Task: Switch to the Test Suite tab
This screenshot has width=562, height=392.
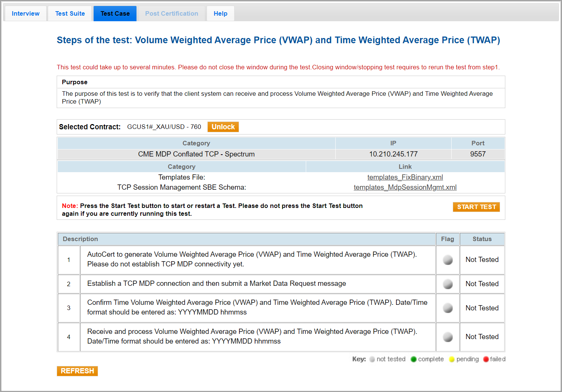Action: [70, 14]
